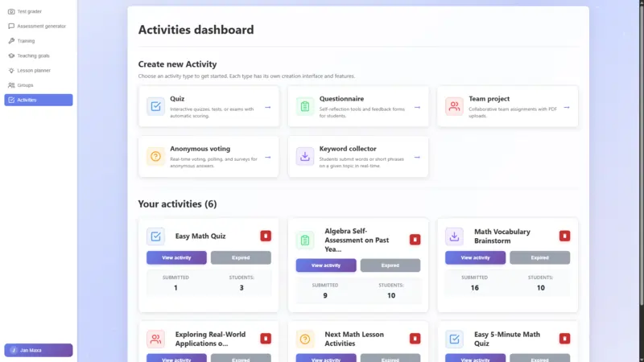Click the Keyword collector download icon
Image resolution: width=644 pixels, height=362 pixels.
(305, 156)
